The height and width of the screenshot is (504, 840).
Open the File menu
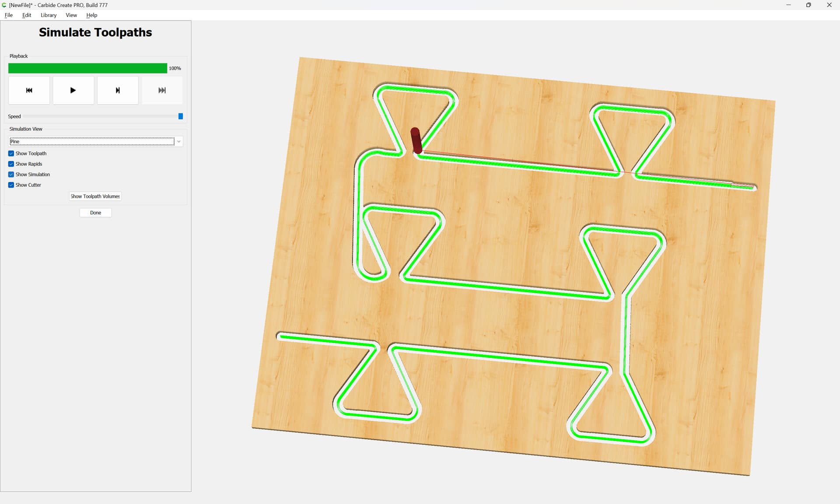point(9,15)
